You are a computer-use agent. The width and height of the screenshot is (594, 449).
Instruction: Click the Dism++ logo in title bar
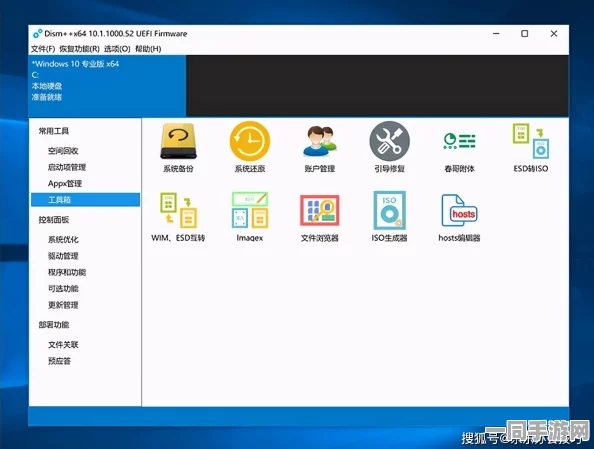(x=37, y=34)
